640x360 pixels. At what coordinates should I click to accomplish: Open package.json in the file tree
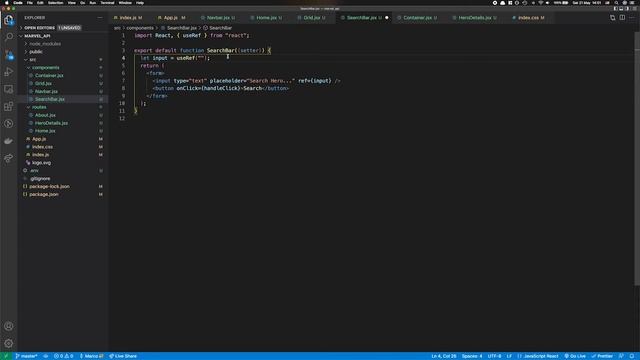[63, 195]
